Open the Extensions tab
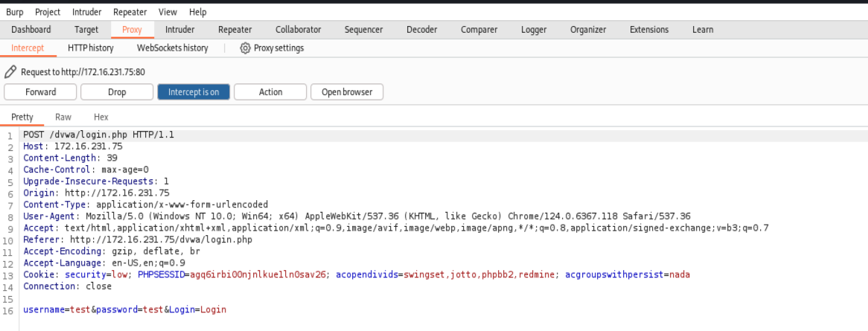This screenshot has width=868, height=331. point(649,30)
